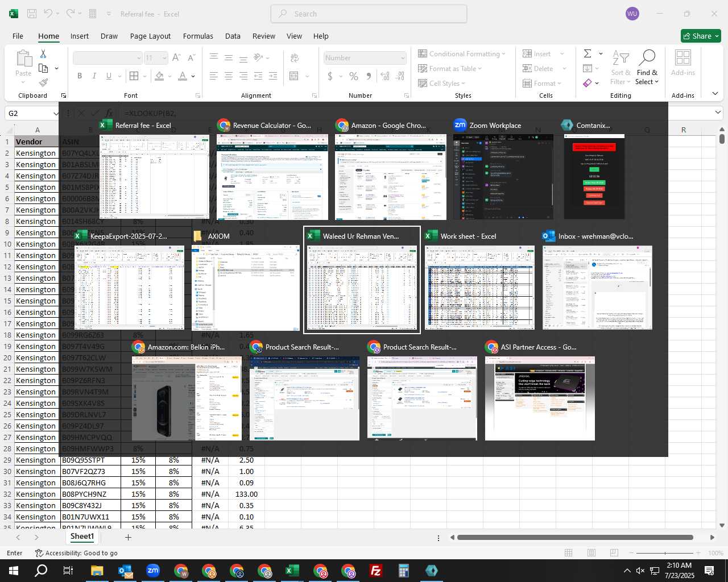Click the Font Color A icon
The width and height of the screenshot is (728, 582).
pos(182,76)
